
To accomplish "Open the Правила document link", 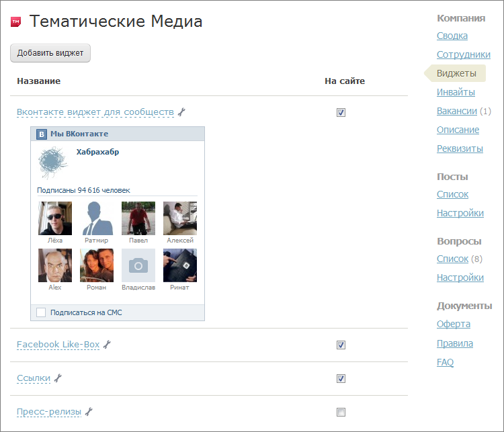I will 454,343.
